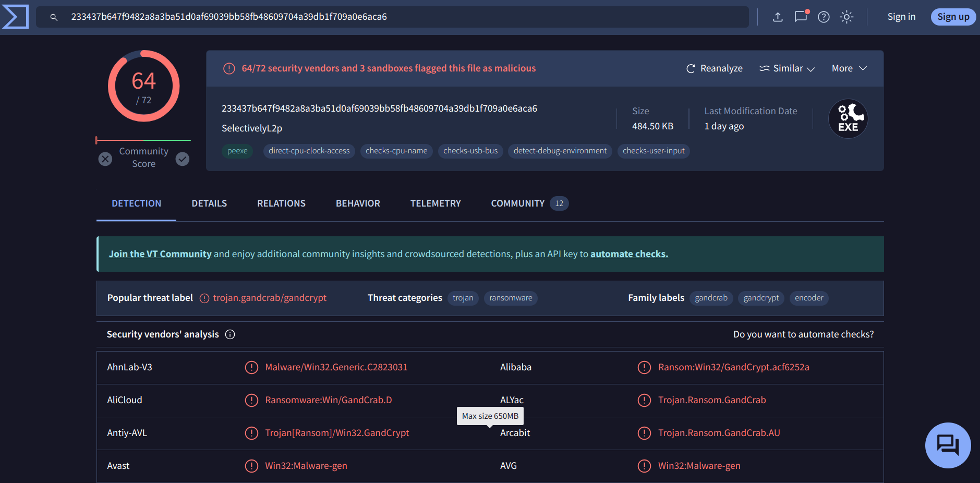Click the Ransom:Win32/GandCrypt.acf6252a detection

[734, 367]
